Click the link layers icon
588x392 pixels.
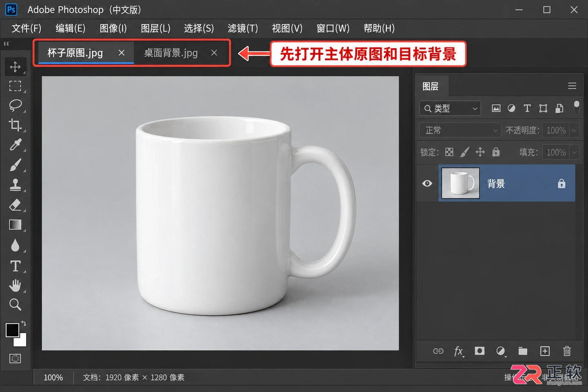pyautogui.click(x=438, y=351)
